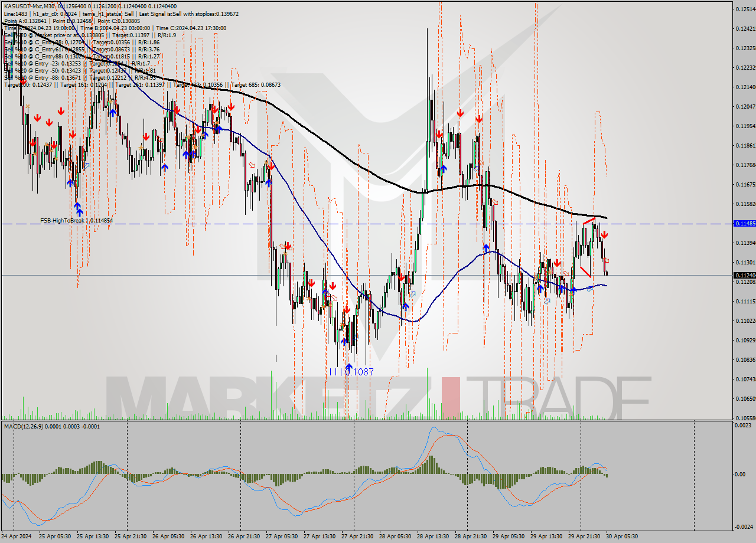Click the 0.11394 price axis label
The image size is (756, 543).
745,243
